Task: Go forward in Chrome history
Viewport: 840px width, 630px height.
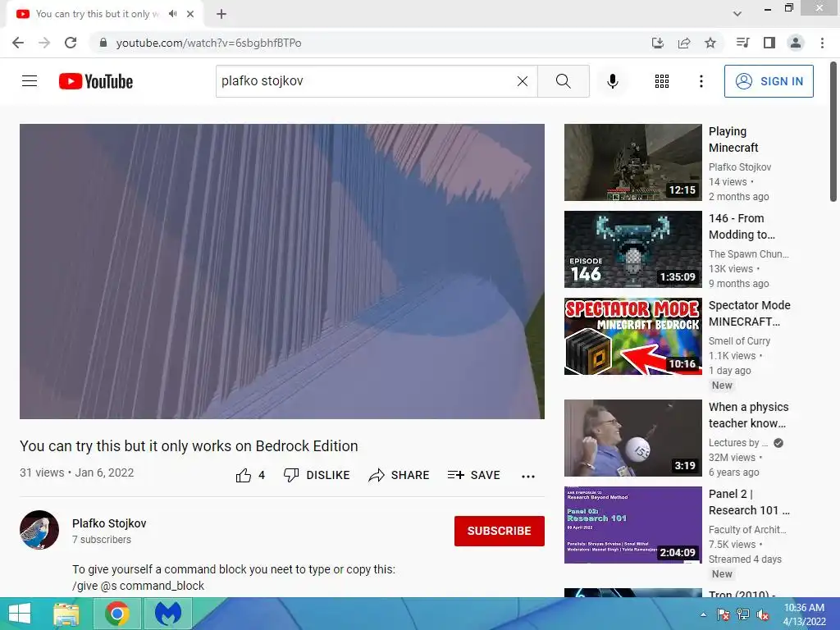Action: pyautogui.click(x=44, y=43)
